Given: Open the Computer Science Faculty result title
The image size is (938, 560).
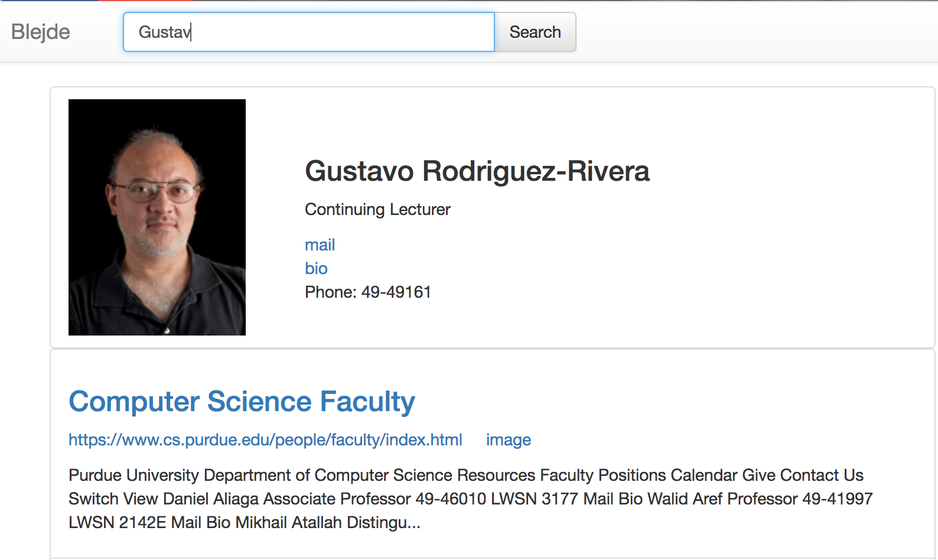Looking at the screenshot, I should (x=242, y=402).
